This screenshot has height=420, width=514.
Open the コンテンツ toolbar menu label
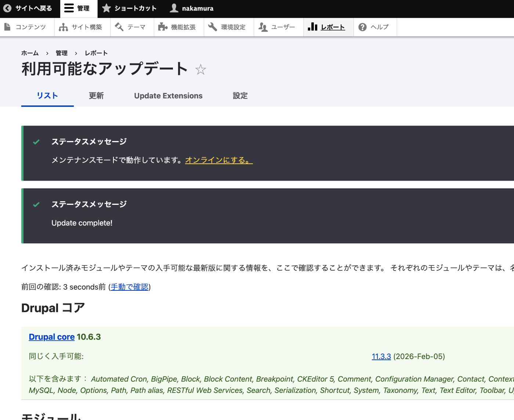pyautogui.click(x=31, y=27)
